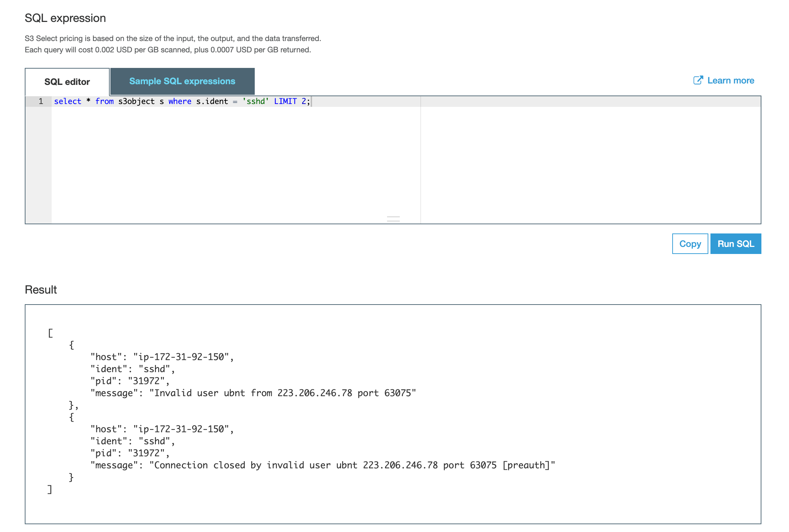This screenshot has width=789, height=532.
Task: Click the first "pid": "31972" result line
Action: click(130, 381)
